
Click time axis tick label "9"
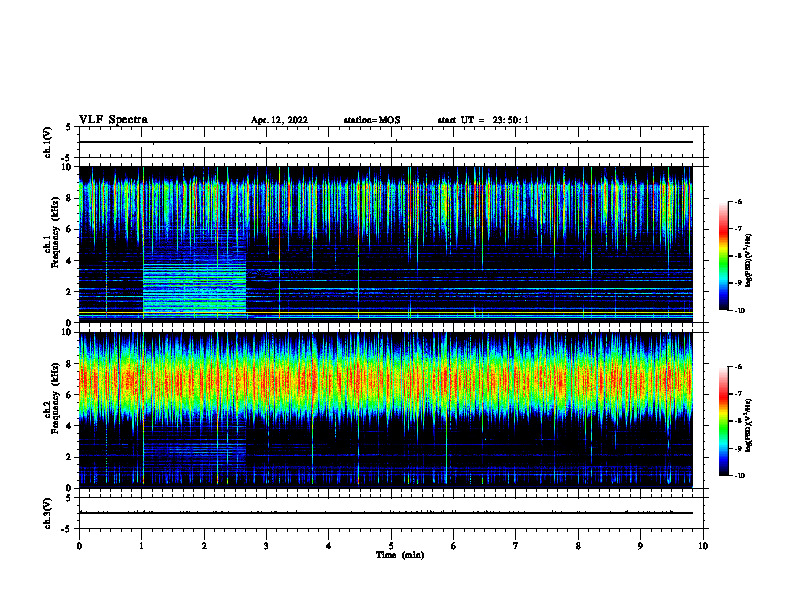[640, 546]
